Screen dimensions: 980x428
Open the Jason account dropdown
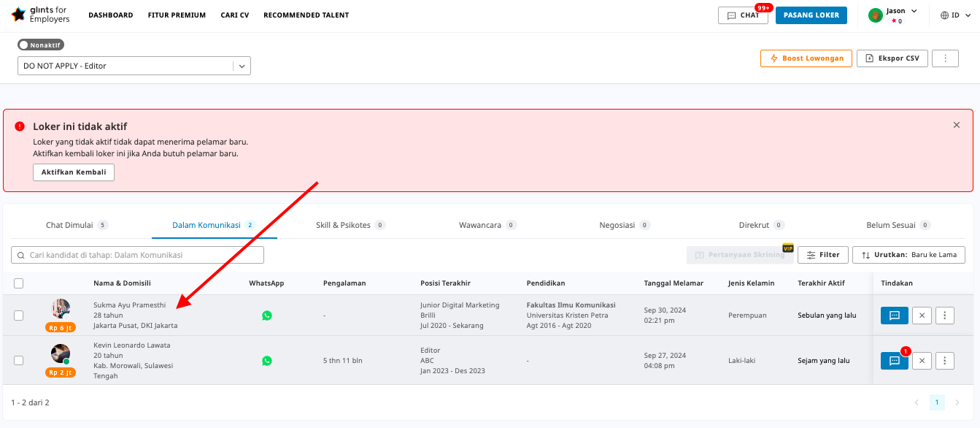point(894,15)
